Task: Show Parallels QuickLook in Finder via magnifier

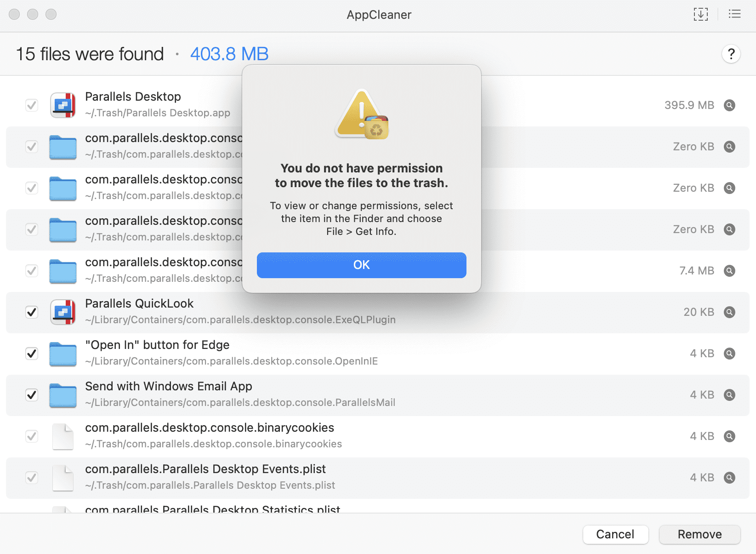Action: click(x=729, y=312)
